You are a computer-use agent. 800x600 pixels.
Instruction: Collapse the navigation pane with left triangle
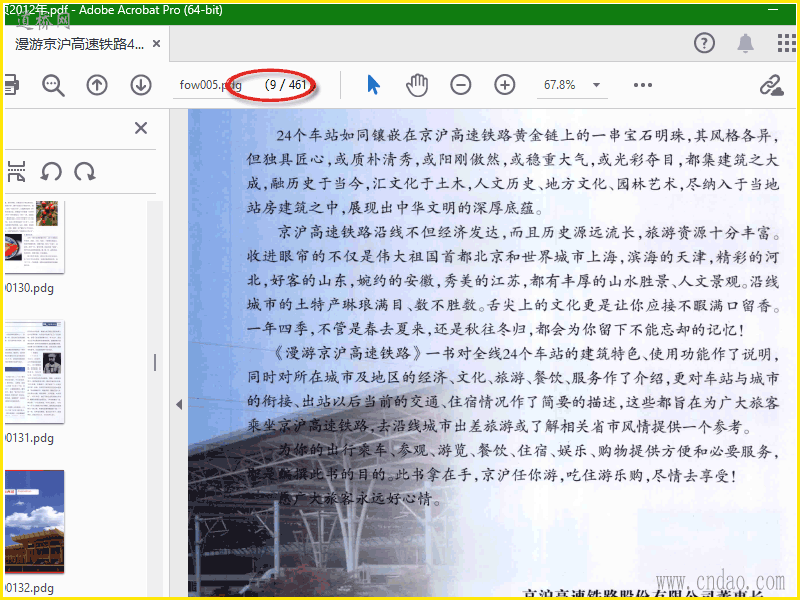[x=179, y=405]
